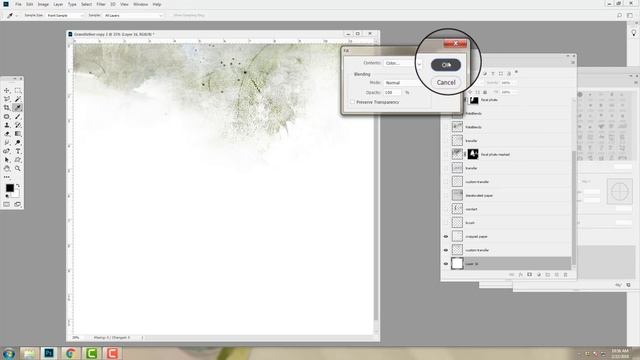Viewport: 640px width, 360px height.
Task: Select the Eyedropper tool in toolbox
Action: (18, 108)
